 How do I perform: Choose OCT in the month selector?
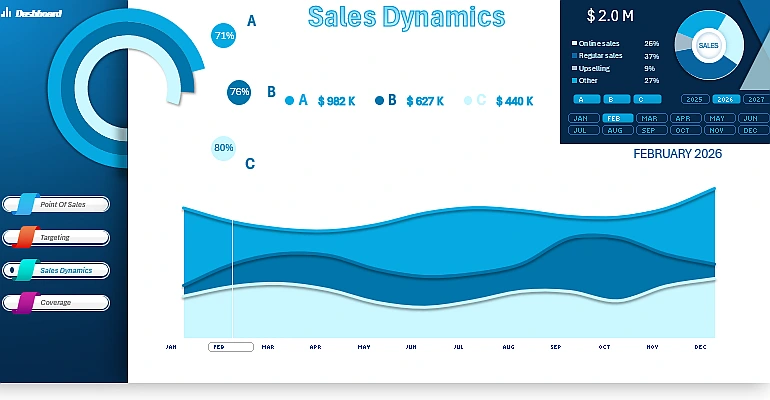click(x=682, y=130)
